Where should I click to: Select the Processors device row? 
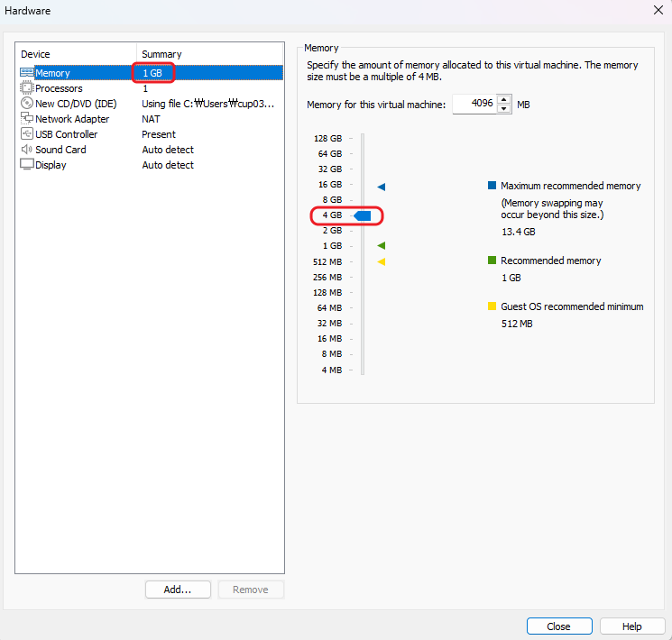(149, 88)
